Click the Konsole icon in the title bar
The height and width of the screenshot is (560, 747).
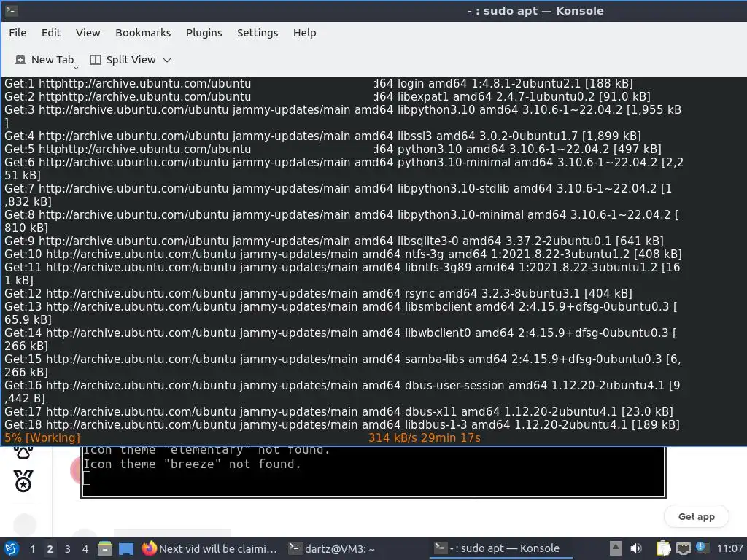(x=12, y=10)
